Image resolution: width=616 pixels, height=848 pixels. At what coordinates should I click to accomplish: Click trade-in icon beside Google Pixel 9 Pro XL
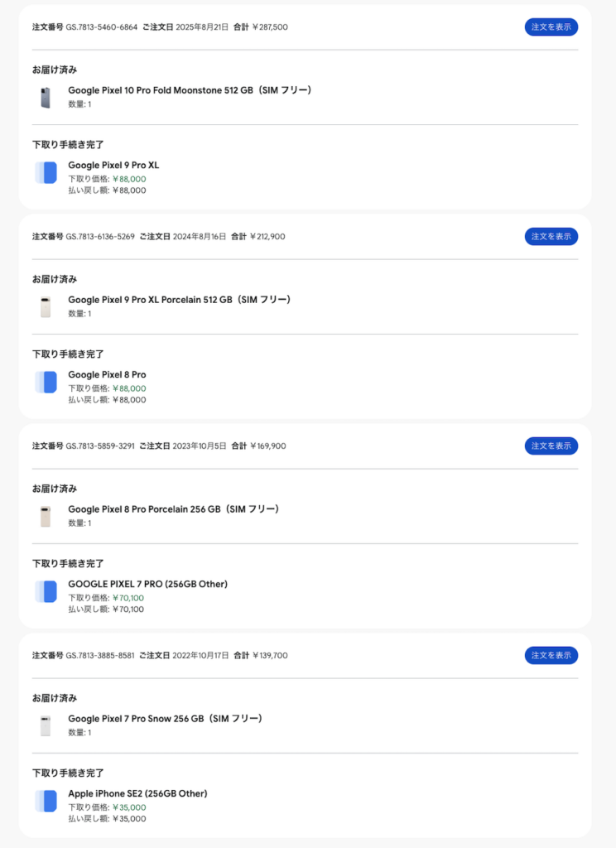coord(46,172)
